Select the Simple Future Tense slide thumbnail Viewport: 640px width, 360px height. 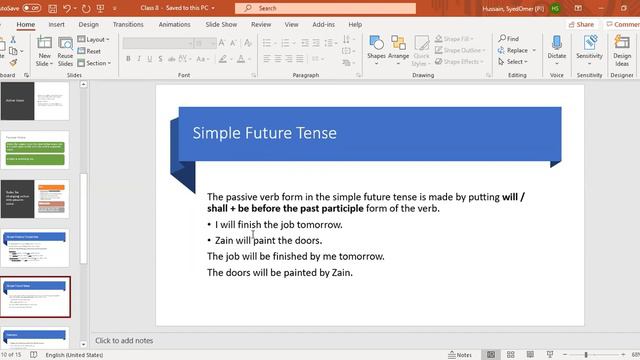(35, 297)
